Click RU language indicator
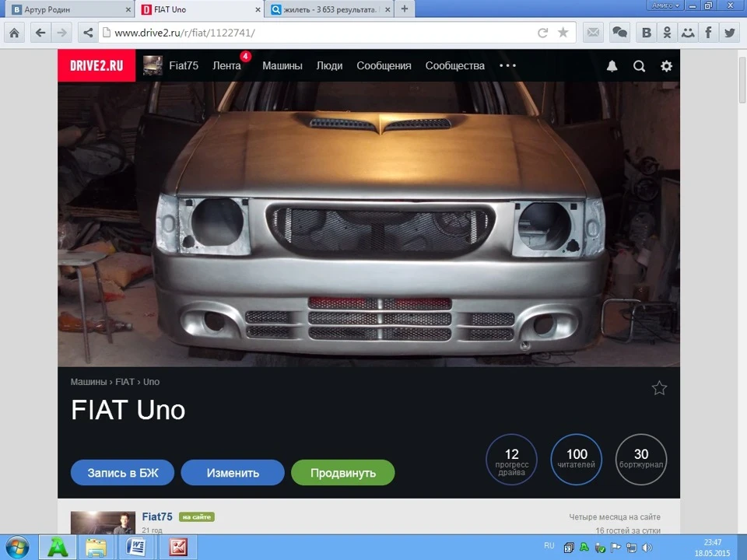 tap(549, 546)
